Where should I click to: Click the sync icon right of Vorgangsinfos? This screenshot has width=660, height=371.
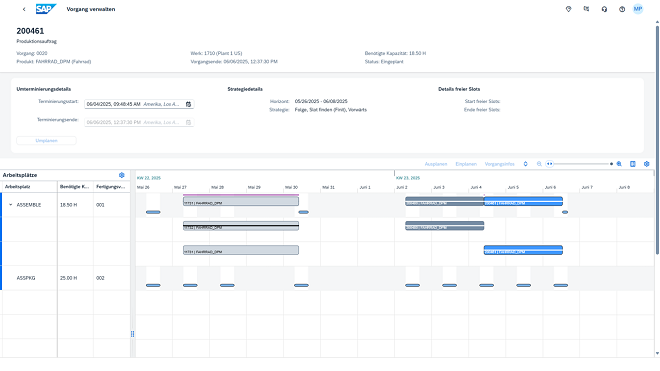[525, 164]
